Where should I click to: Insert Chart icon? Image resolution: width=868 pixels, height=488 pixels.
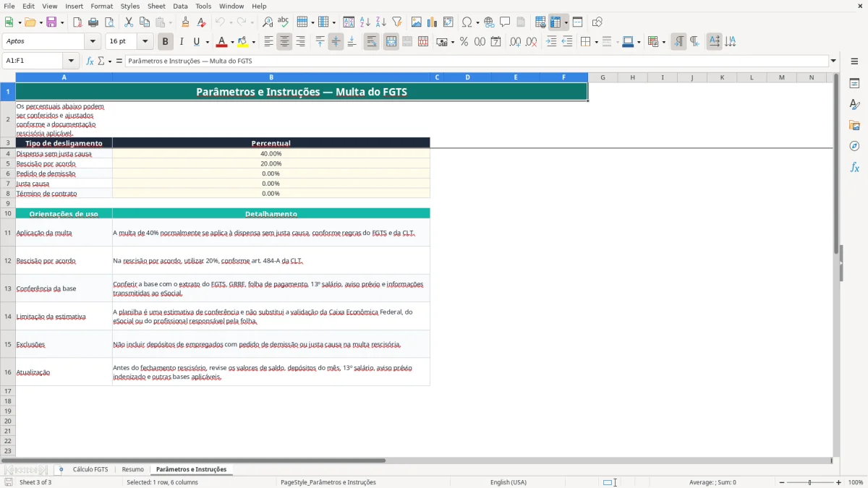(x=433, y=22)
